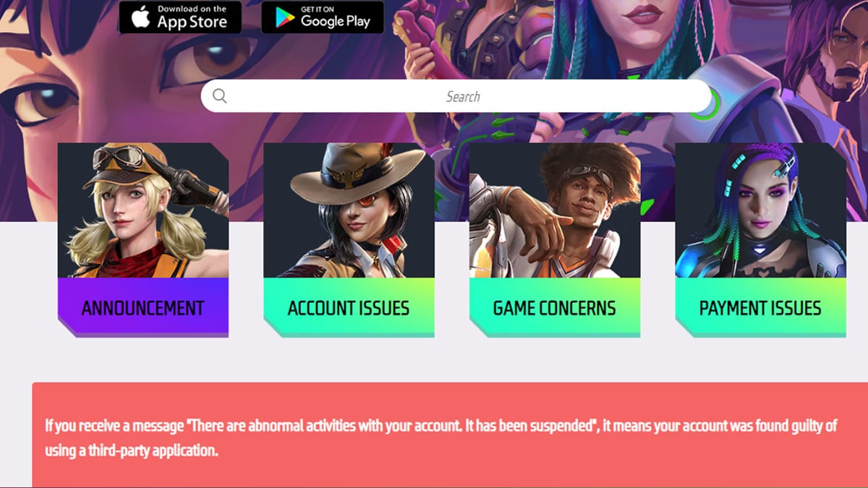Click the Apple logo on the App Store badge
868x488 pixels.
point(140,17)
